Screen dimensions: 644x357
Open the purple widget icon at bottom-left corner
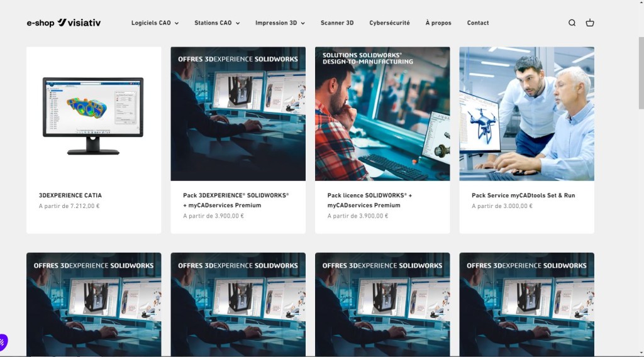[x=3, y=343]
